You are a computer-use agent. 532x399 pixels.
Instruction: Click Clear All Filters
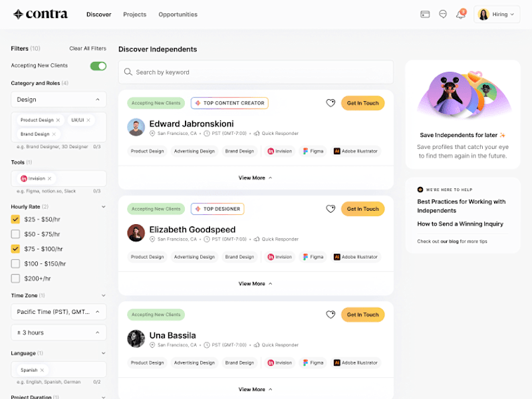(x=88, y=49)
